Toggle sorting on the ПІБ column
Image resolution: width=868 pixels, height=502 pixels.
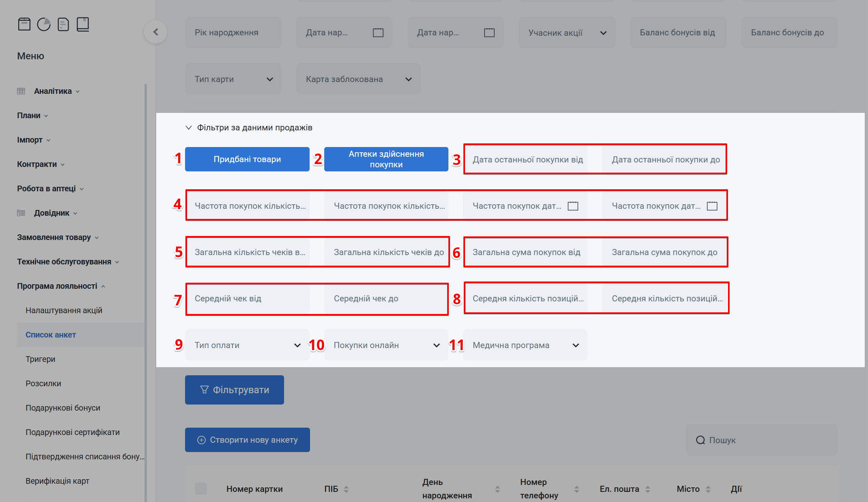click(348, 489)
